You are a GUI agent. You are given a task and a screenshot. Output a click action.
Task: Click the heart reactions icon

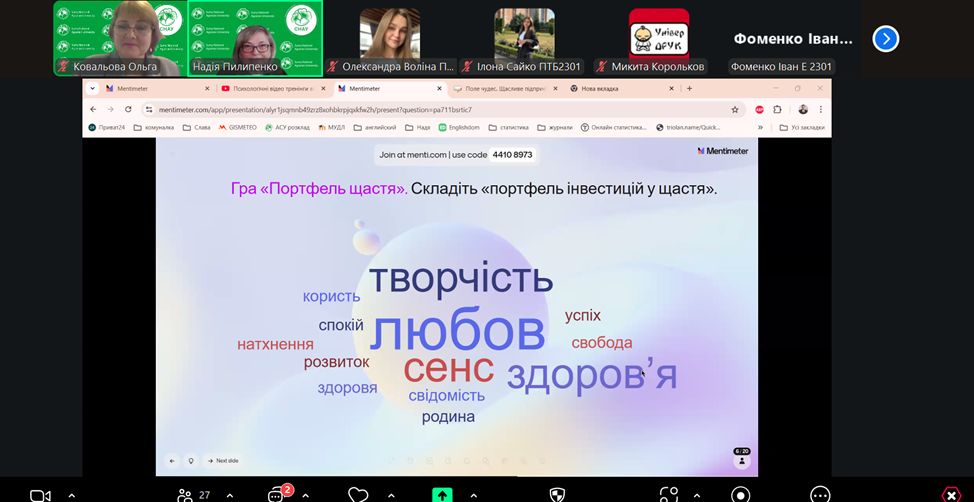[x=358, y=495]
